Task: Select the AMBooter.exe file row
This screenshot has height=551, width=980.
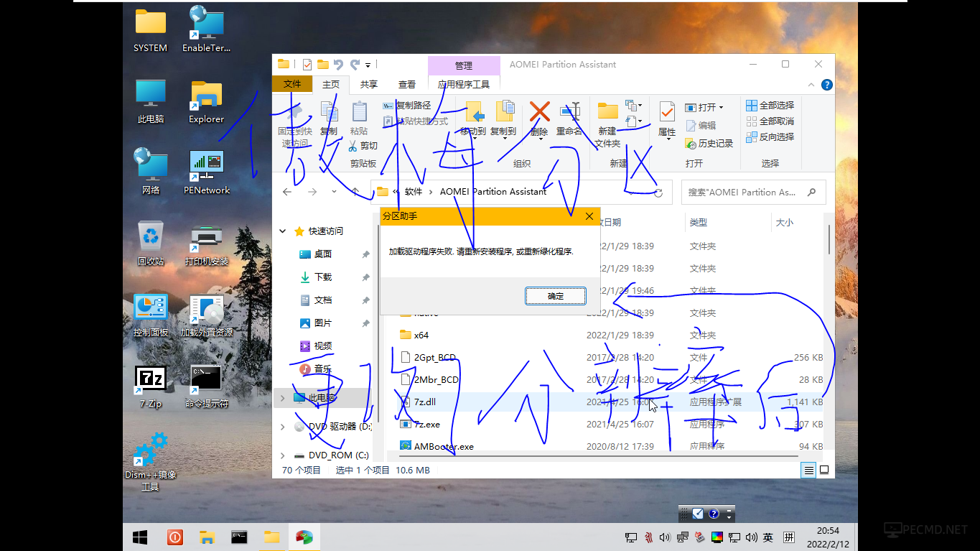Action: [x=610, y=447]
